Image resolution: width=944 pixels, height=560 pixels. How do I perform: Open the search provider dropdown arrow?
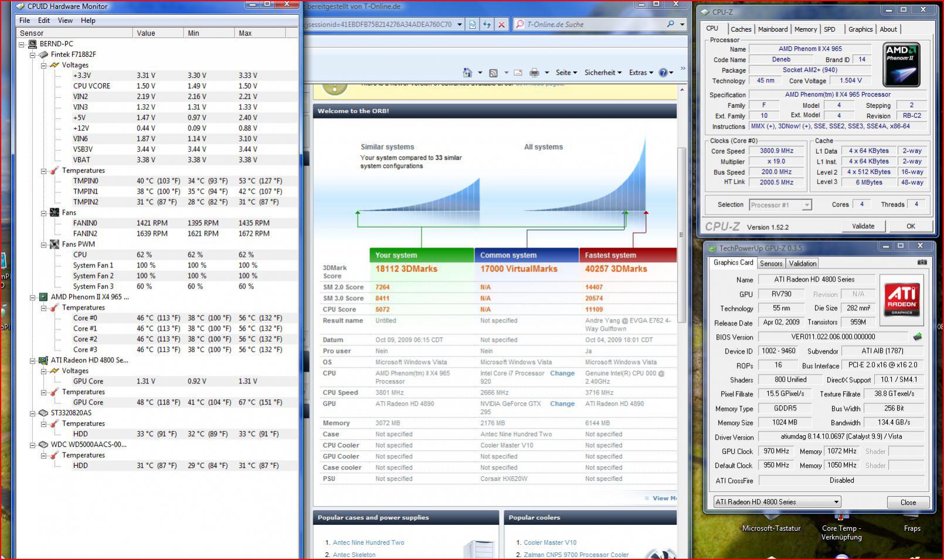click(x=682, y=25)
